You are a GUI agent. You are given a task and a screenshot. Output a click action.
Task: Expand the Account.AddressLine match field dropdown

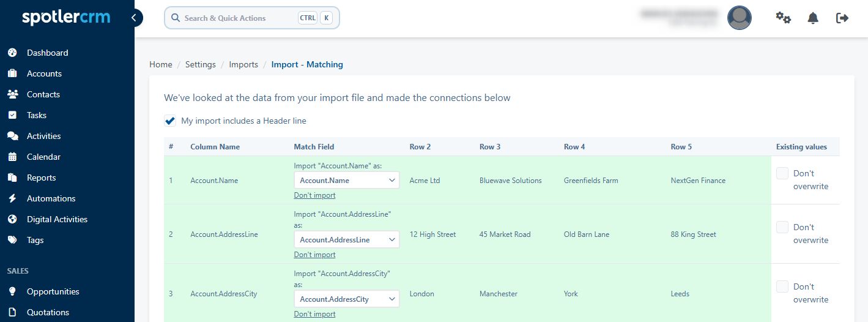point(347,240)
